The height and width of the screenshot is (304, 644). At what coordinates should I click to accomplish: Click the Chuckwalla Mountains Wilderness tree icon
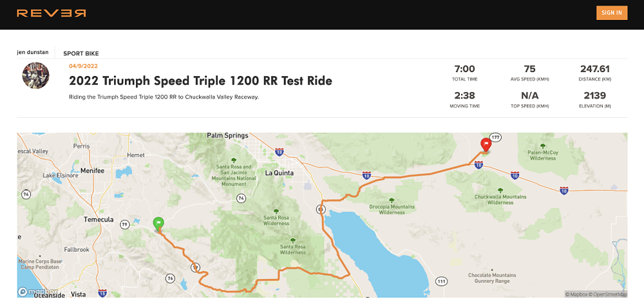[500, 190]
